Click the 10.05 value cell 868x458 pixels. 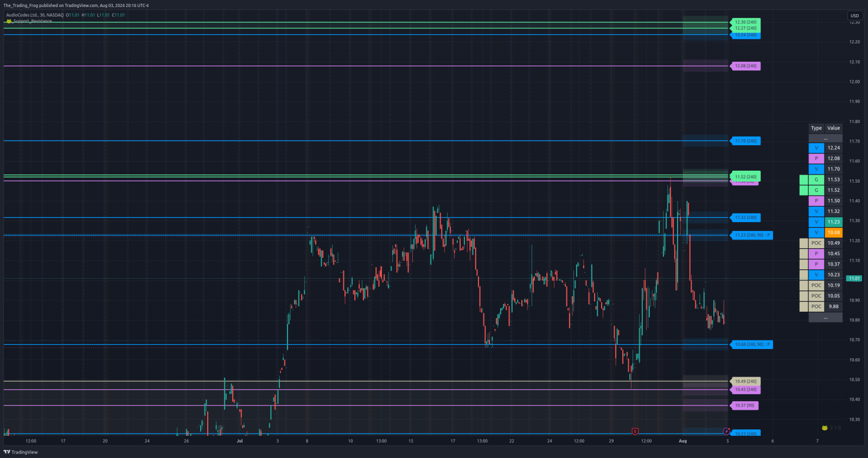click(x=834, y=296)
